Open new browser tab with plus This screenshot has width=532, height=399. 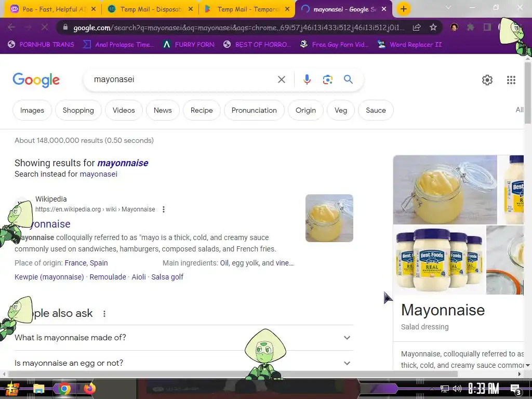point(403,9)
